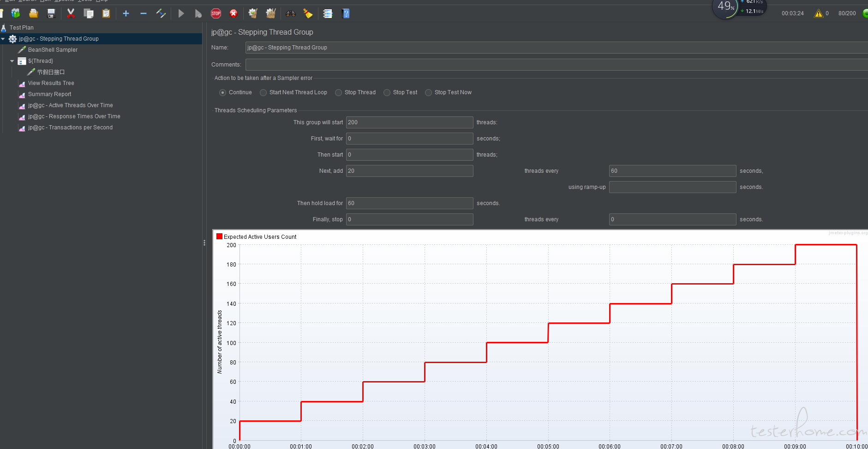Clear results with single broom icon
Image resolution: width=868 pixels, height=449 pixels.
pyautogui.click(x=253, y=13)
